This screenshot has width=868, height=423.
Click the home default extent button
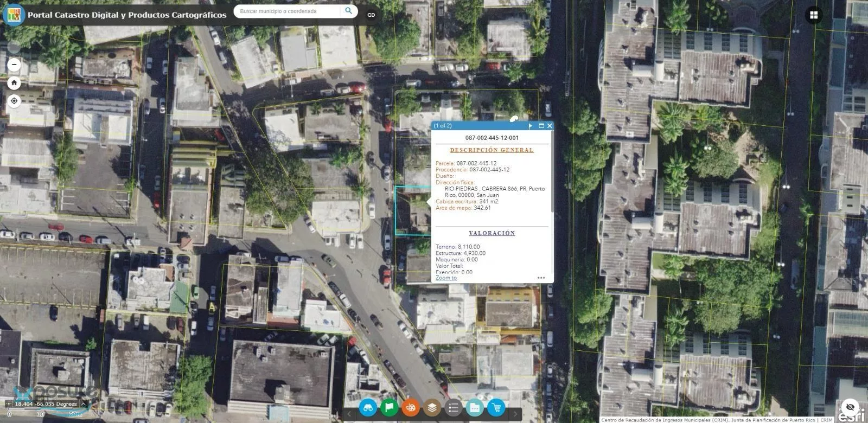click(14, 83)
